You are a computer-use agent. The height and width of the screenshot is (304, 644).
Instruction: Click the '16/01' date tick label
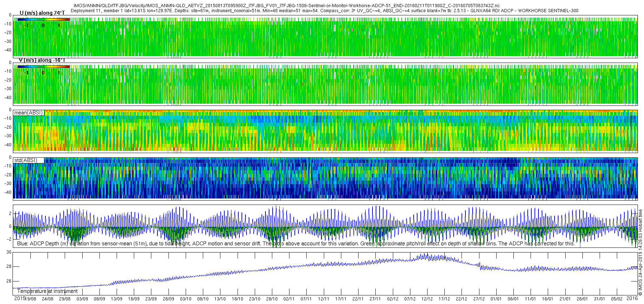tap(548, 299)
